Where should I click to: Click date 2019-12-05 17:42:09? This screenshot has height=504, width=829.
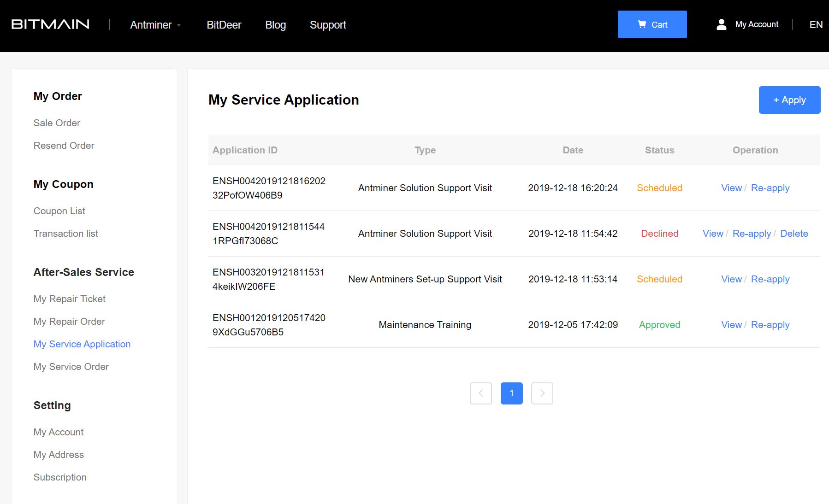pyautogui.click(x=573, y=325)
